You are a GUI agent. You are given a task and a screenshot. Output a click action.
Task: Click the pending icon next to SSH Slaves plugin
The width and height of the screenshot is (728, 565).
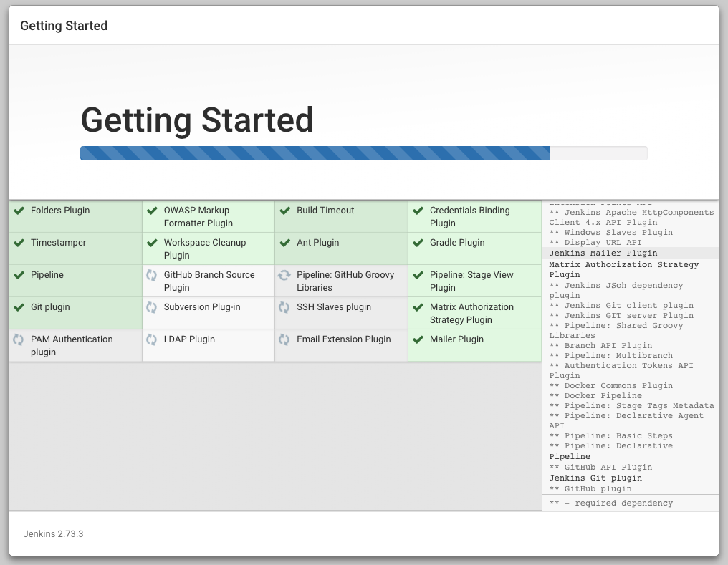click(284, 307)
